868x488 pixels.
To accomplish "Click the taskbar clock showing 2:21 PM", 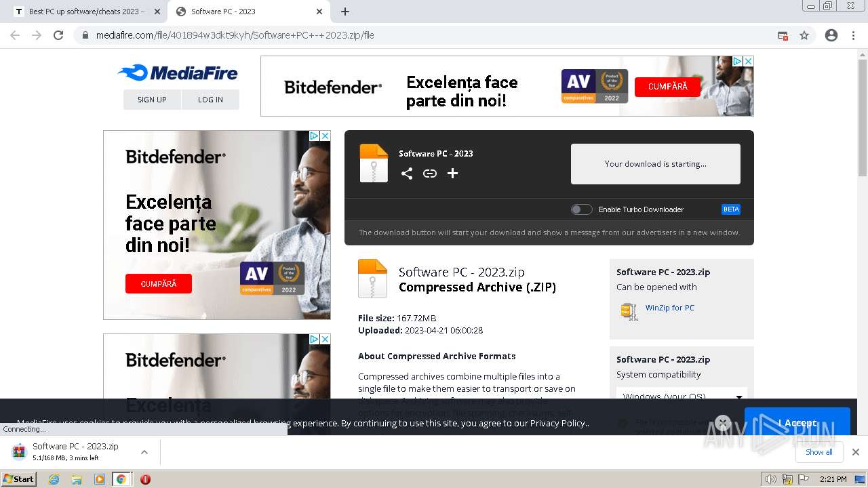I will (x=833, y=479).
